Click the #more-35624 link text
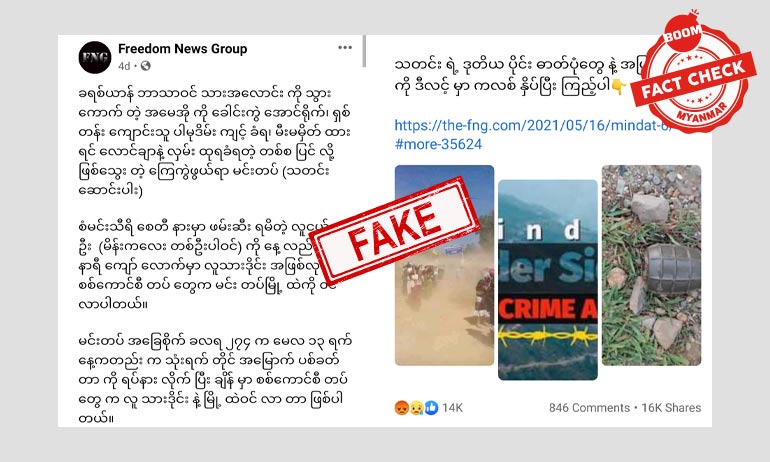This screenshot has width=770, height=462. pyautogui.click(x=438, y=144)
